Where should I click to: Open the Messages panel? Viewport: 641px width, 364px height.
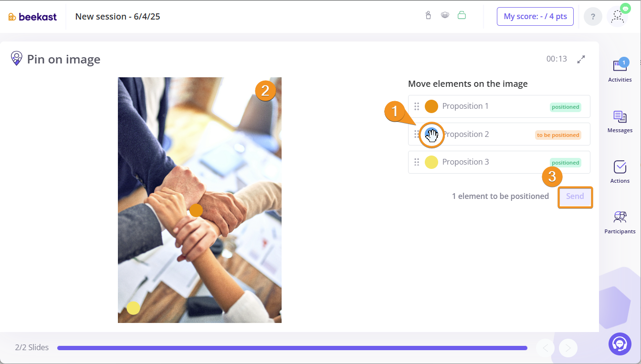620,122
